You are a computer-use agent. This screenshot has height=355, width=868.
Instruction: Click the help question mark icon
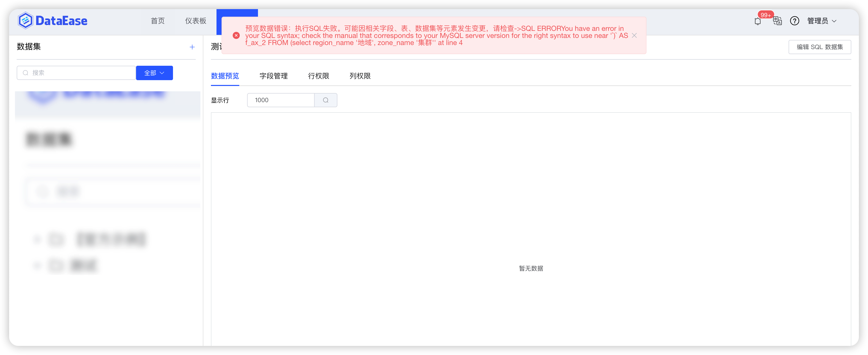click(795, 20)
